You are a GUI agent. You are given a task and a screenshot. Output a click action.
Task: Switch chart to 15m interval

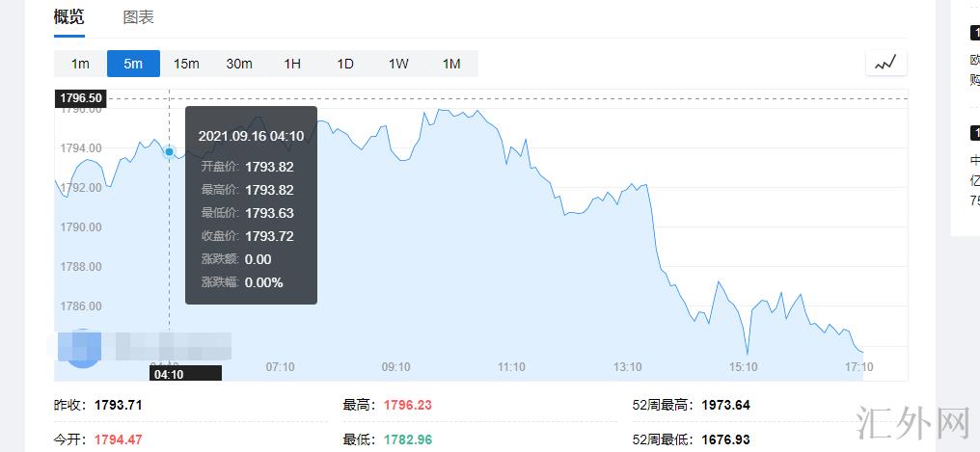coord(186,64)
